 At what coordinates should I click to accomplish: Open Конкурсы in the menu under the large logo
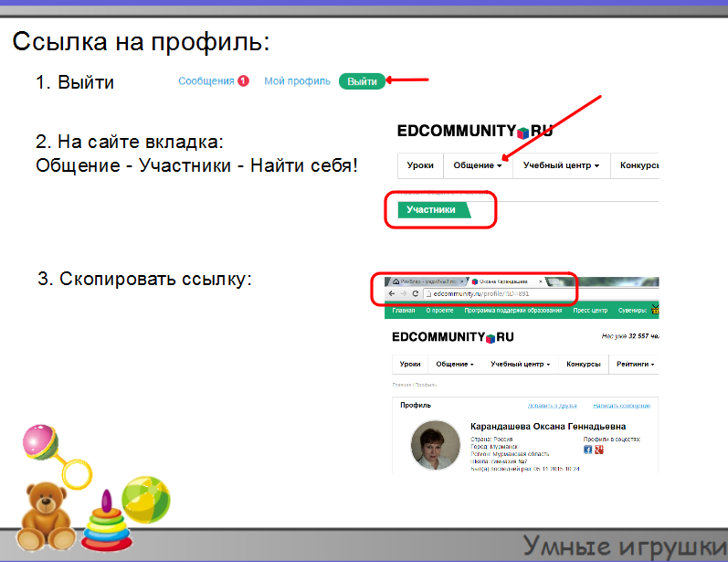(638, 165)
